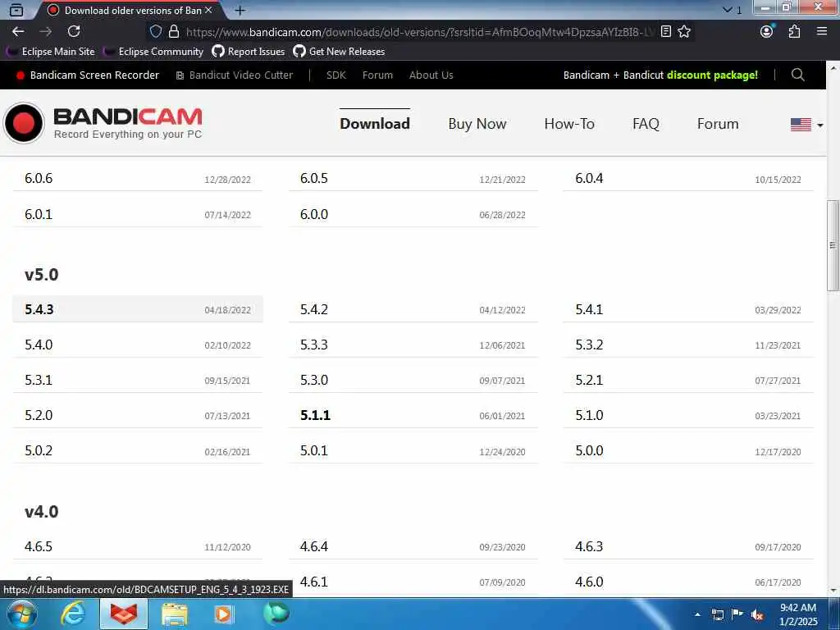Select the Download navigation tab
This screenshot has height=630, width=840.
(x=375, y=124)
